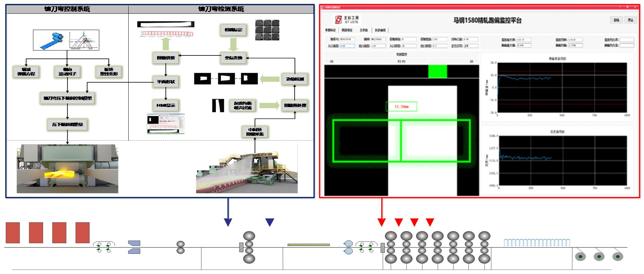Click the title 马钢1580精轧跑偏监控平台

coord(487,20)
